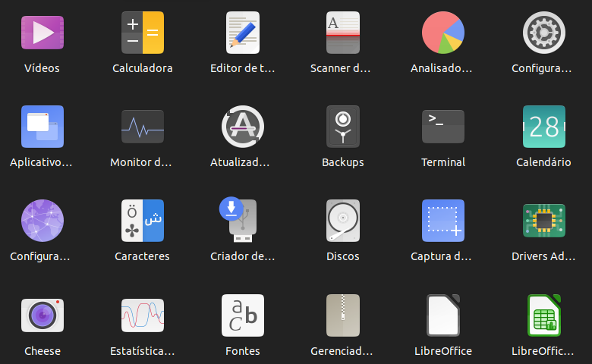Open the gray gear Configura... icon
Viewport: 592px width, 364px height.
[543, 33]
